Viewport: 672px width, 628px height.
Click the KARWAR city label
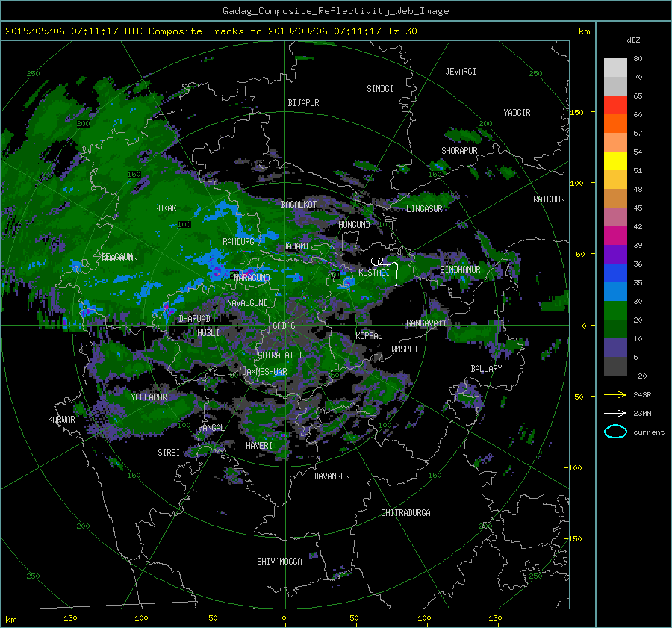pos(61,420)
